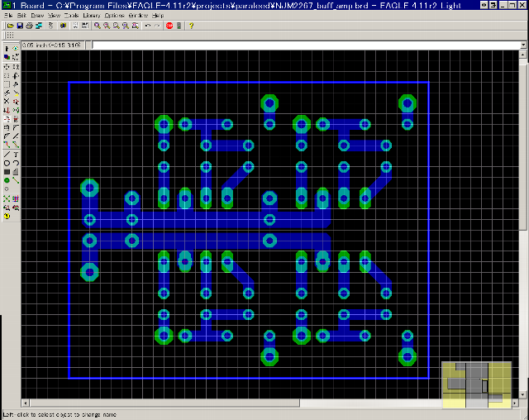The width and height of the screenshot is (529, 420).
Task: Click the Open file icon in toolbar
Action: pos(7,26)
